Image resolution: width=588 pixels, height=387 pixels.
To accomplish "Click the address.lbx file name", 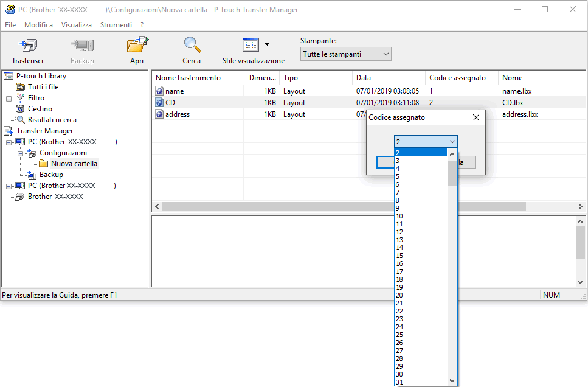I will [x=520, y=114].
